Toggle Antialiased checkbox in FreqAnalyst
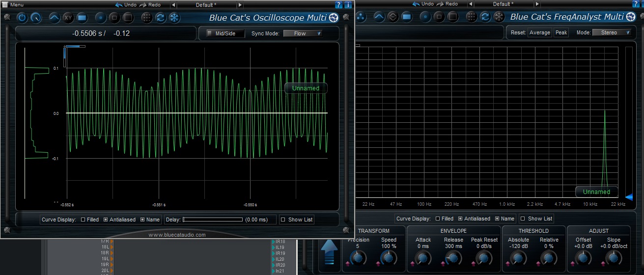 pyautogui.click(x=460, y=219)
